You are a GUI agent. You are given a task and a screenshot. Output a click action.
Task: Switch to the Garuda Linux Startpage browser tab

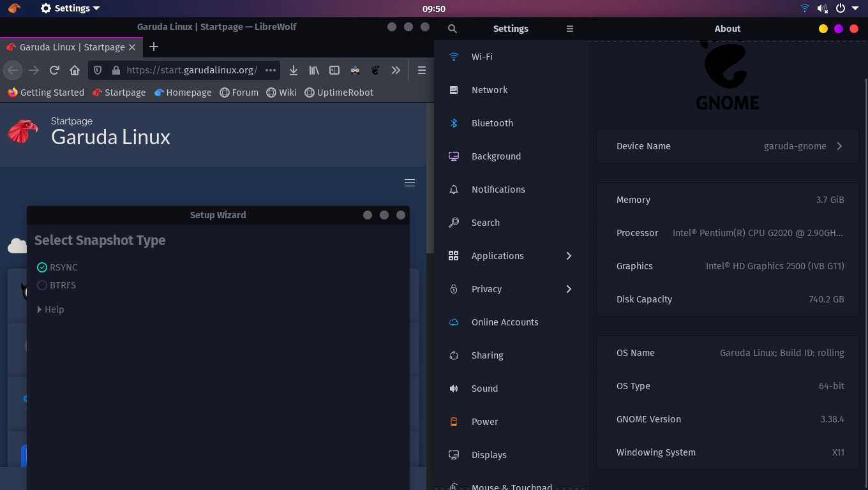coord(71,47)
